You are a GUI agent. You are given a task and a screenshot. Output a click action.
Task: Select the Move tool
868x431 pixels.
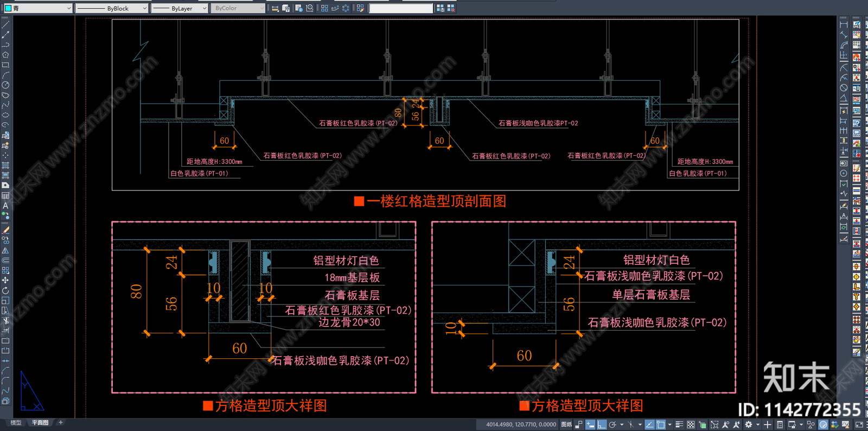tap(5, 280)
